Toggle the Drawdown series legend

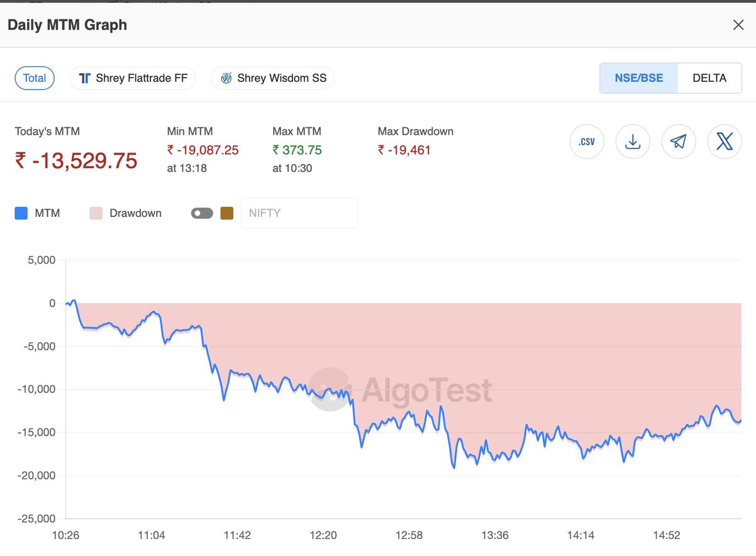point(125,213)
